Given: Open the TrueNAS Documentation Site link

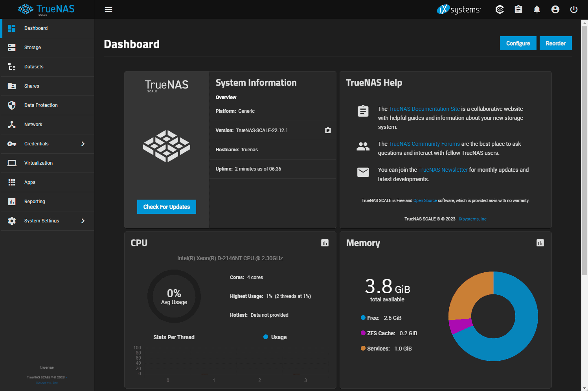Looking at the screenshot, I should [424, 109].
